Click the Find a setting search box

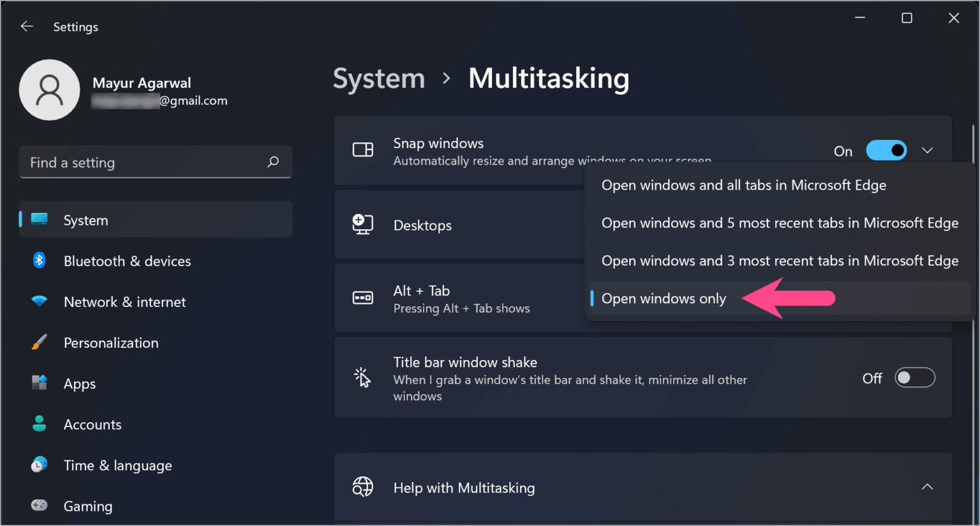coord(156,162)
